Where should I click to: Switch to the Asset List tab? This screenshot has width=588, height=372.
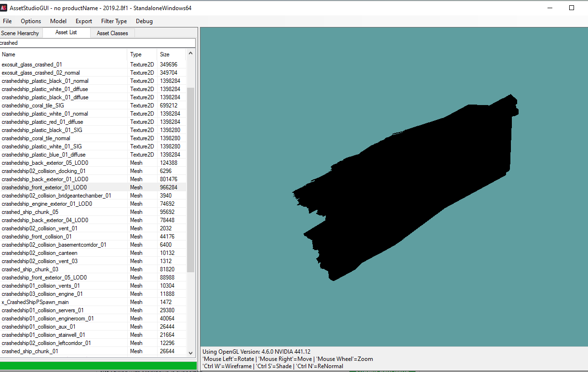tap(66, 32)
